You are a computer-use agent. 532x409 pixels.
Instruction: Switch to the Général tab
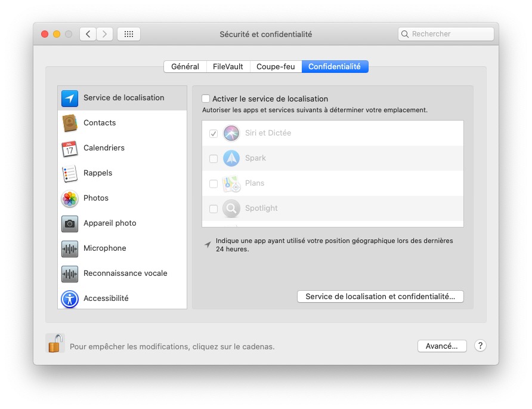(x=185, y=67)
